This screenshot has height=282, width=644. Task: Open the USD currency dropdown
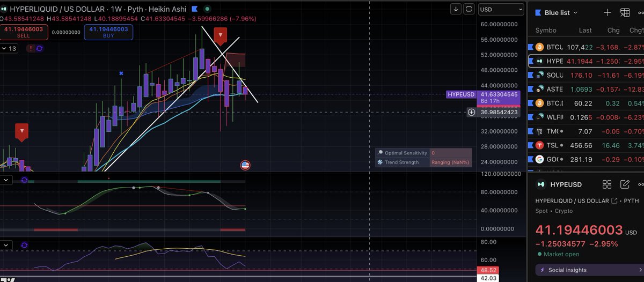[501, 9]
